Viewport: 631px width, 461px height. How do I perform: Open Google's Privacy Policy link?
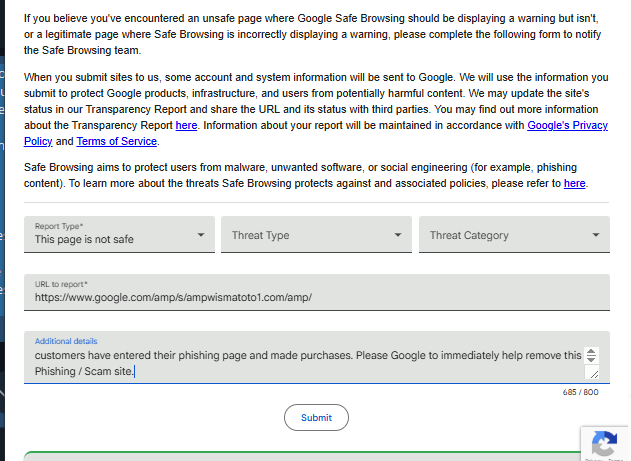click(567, 125)
